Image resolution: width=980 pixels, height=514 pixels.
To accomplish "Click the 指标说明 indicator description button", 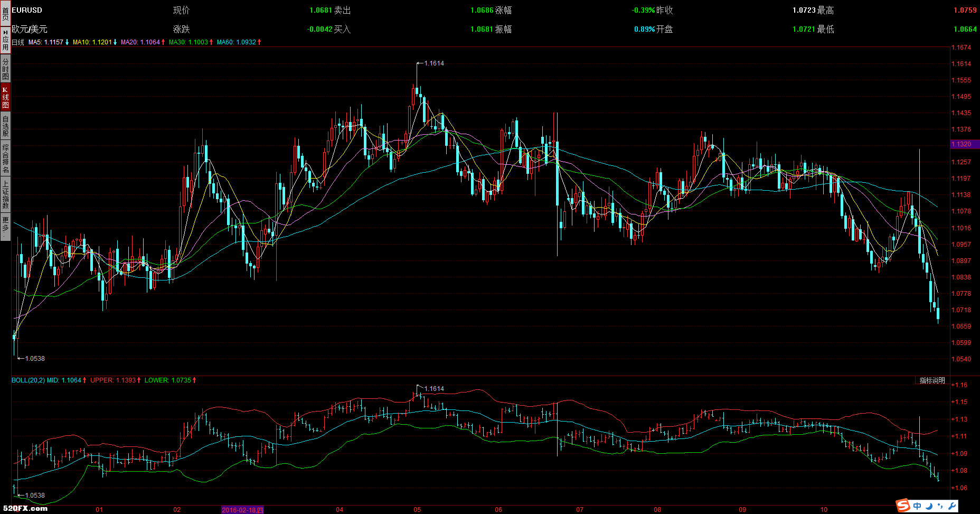I will point(932,380).
